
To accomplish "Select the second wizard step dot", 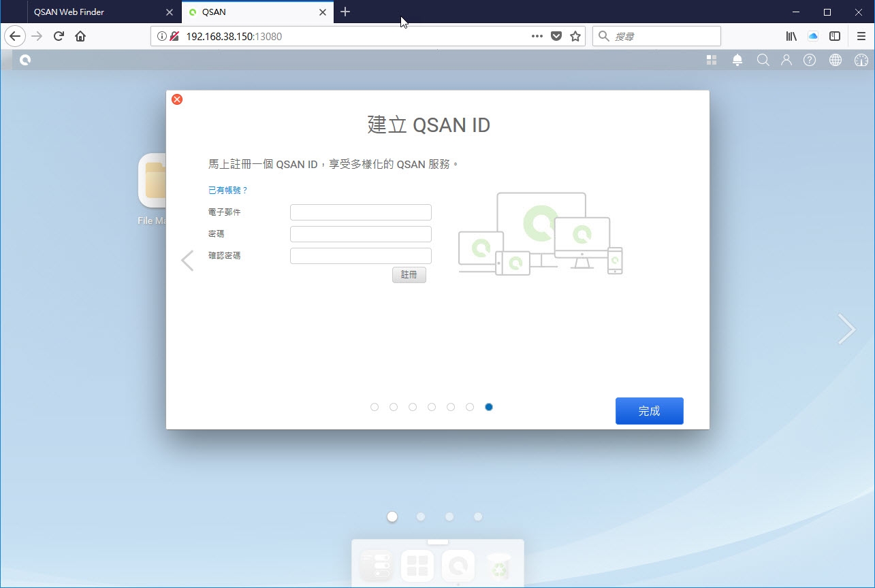I will click(x=394, y=407).
